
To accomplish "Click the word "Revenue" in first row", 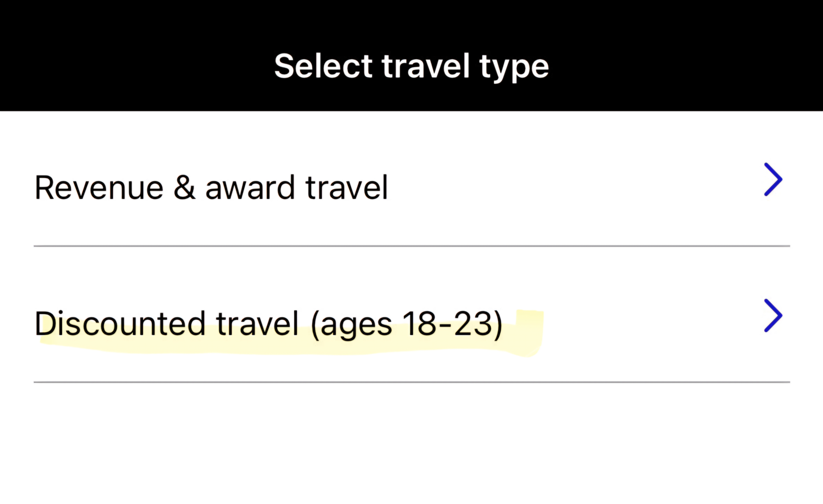I will point(99,188).
